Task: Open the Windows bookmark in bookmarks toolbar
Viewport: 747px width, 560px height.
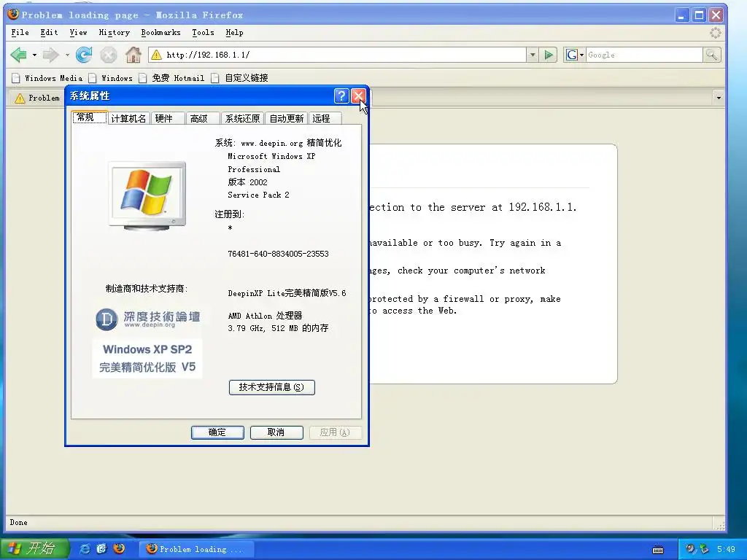Action: click(111, 78)
